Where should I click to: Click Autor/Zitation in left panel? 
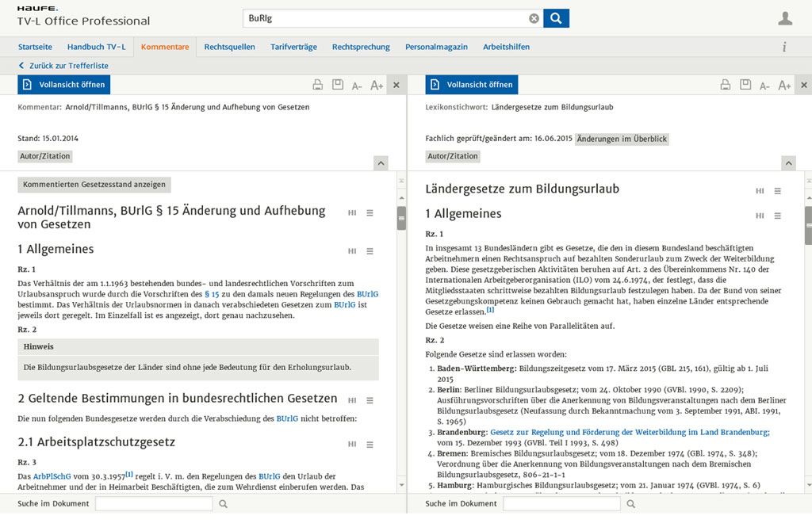(45, 156)
